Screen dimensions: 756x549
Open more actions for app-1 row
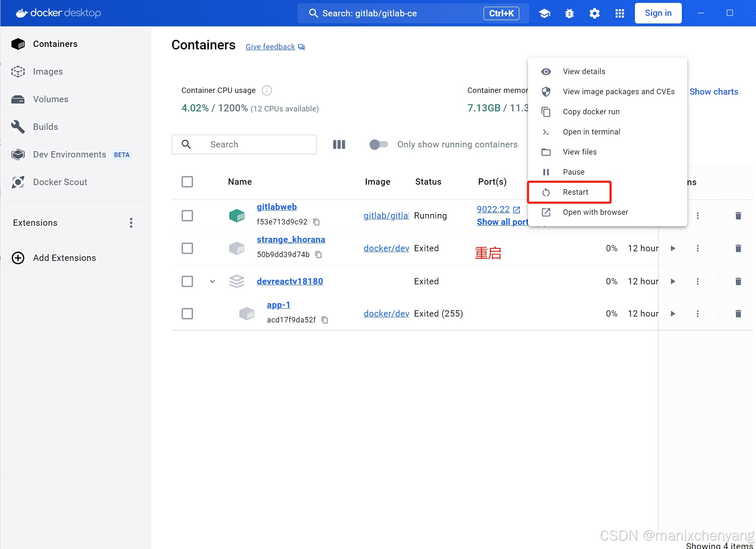(x=698, y=314)
